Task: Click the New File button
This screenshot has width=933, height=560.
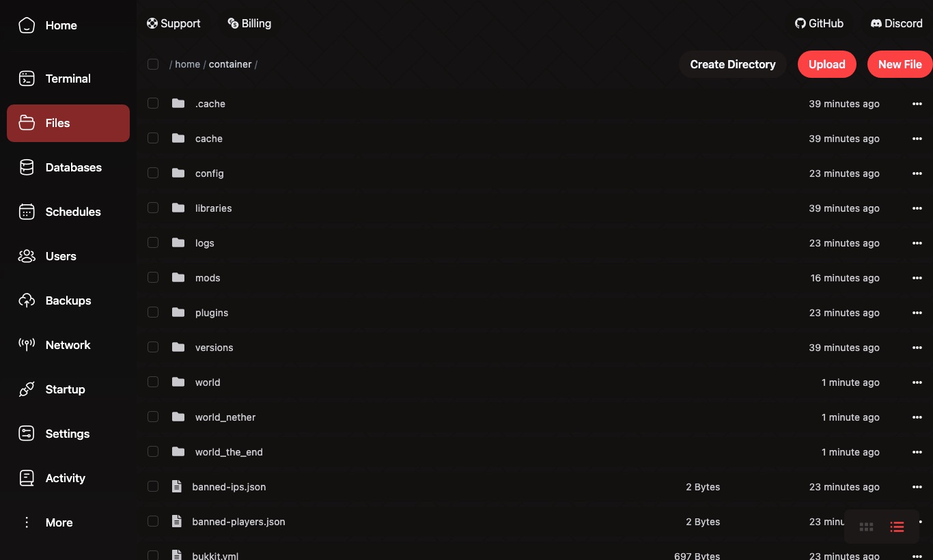Action: coord(900,64)
